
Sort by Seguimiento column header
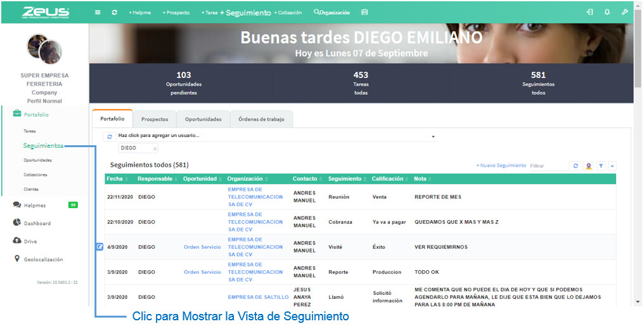[x=347, y=179]
